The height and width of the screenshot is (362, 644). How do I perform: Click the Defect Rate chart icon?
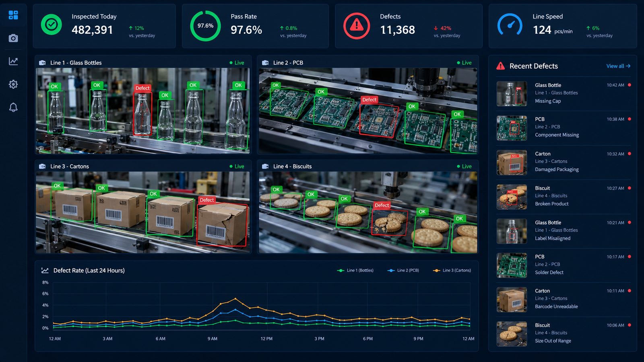click(45, 271)
